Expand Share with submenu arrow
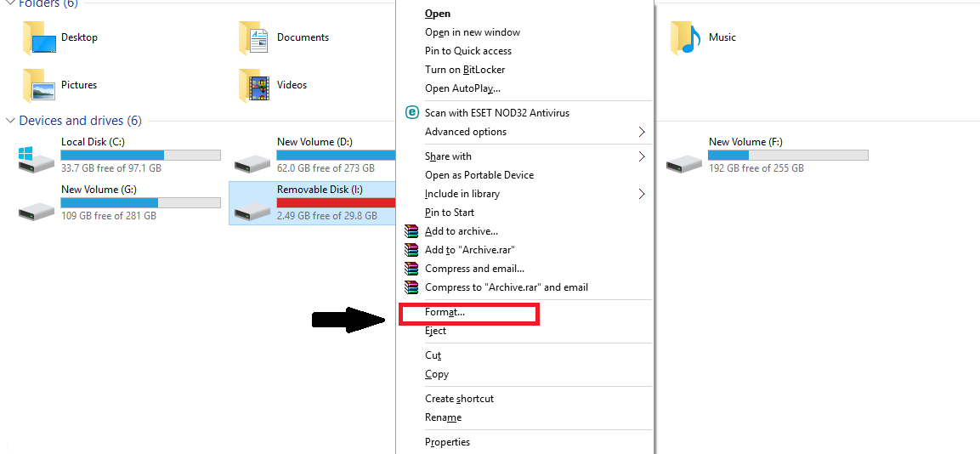 (641, 156)
